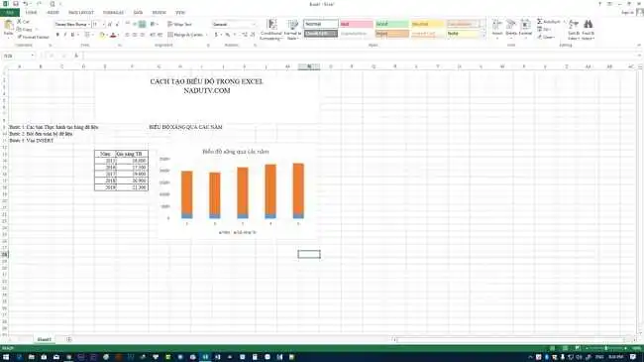This screenshot has height=362, width=644.
Task: Apply the font color red A
Action: pos(113,35)
